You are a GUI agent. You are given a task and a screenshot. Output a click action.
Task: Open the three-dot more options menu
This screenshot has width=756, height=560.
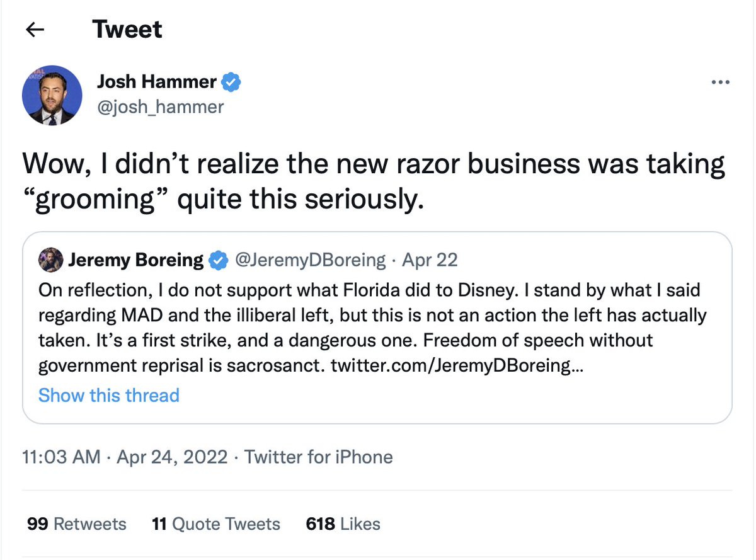(x=719, y=83)
